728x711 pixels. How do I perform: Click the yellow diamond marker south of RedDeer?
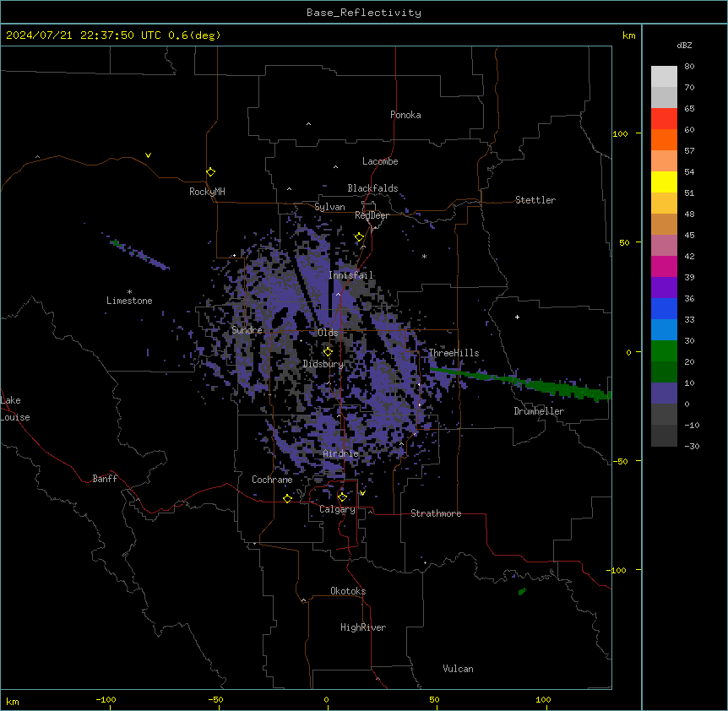point(360,237)
